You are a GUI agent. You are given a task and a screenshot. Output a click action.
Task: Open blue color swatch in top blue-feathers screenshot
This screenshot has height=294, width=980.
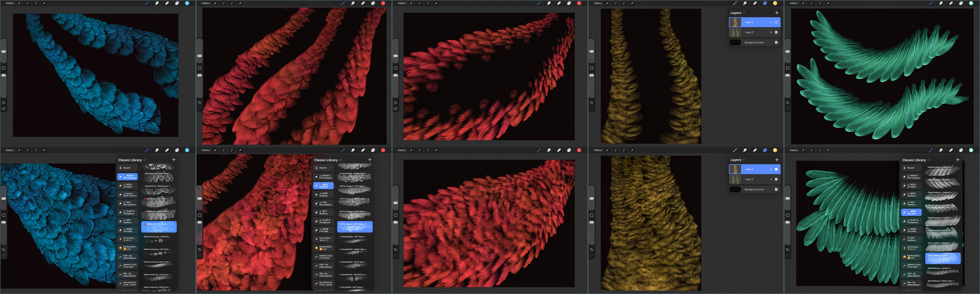[187, 3]
